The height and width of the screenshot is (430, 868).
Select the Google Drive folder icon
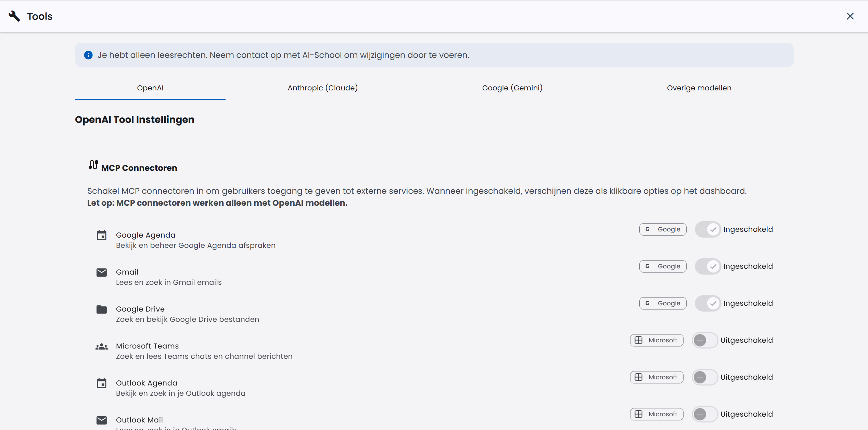pos(102,309)
